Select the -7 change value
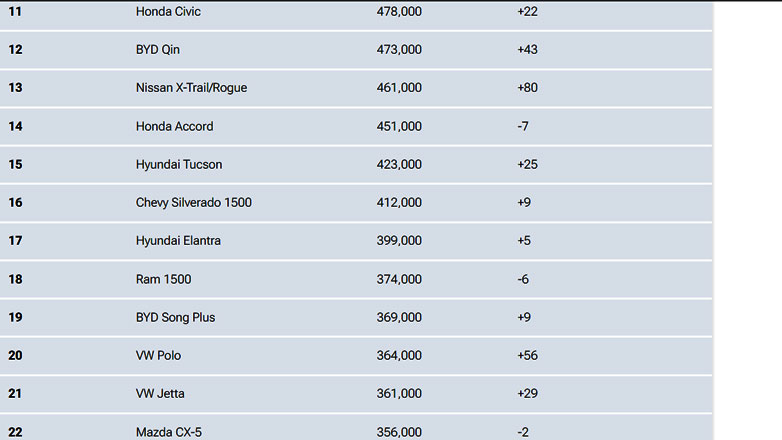782x440 pixels. pos(523,126)
